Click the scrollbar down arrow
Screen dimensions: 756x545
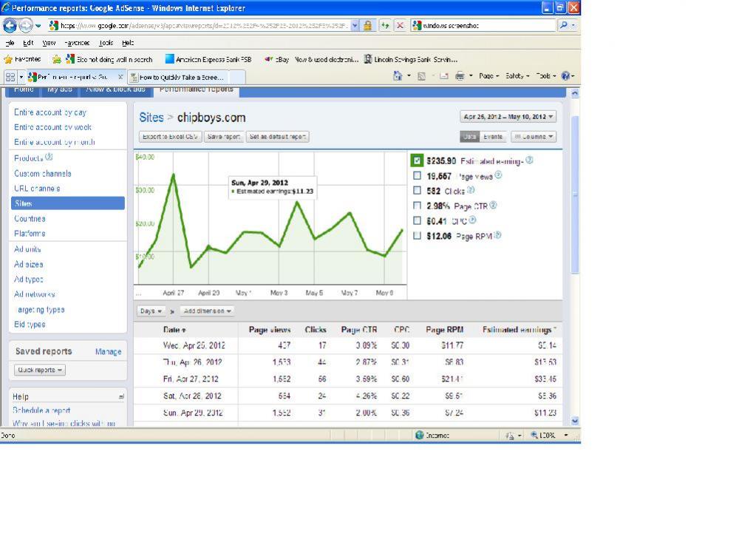click(575, 421)
